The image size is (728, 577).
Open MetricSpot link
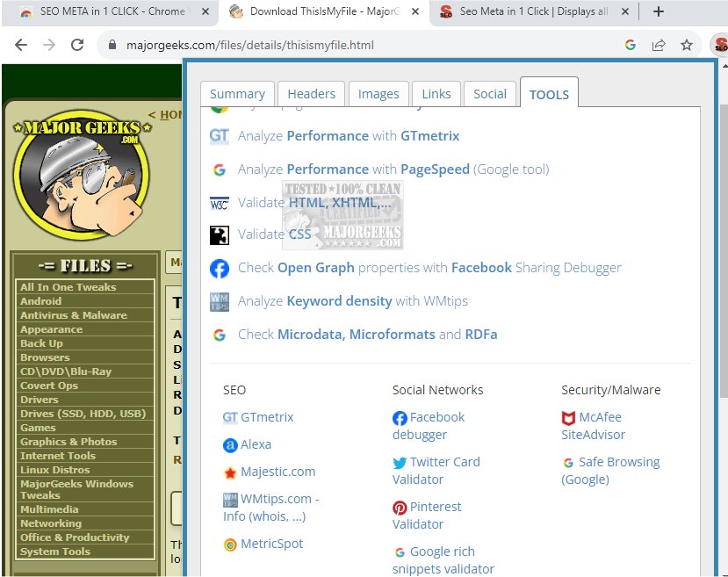(x=271, y=544)
